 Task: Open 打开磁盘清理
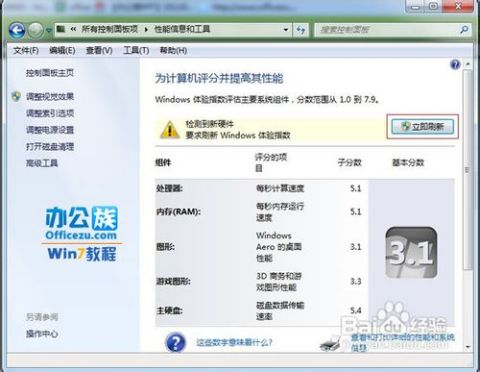click(x=50, y=147)
